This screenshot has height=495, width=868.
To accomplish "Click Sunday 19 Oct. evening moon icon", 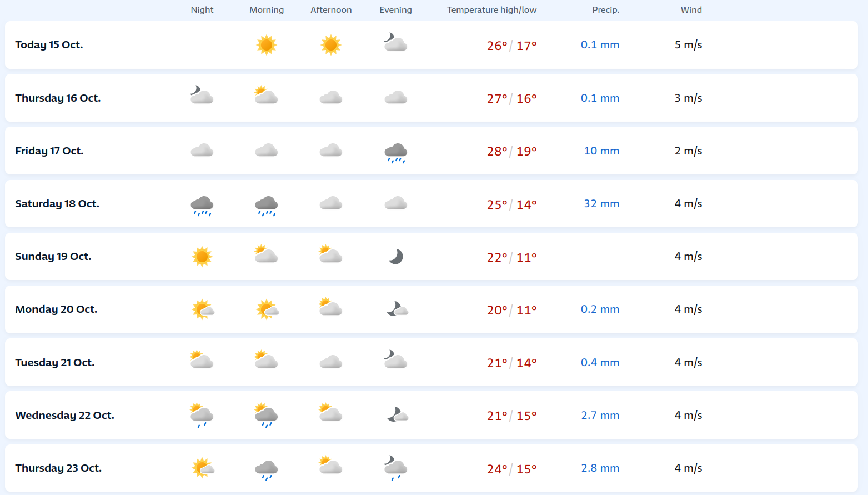I will pos(396,257).
